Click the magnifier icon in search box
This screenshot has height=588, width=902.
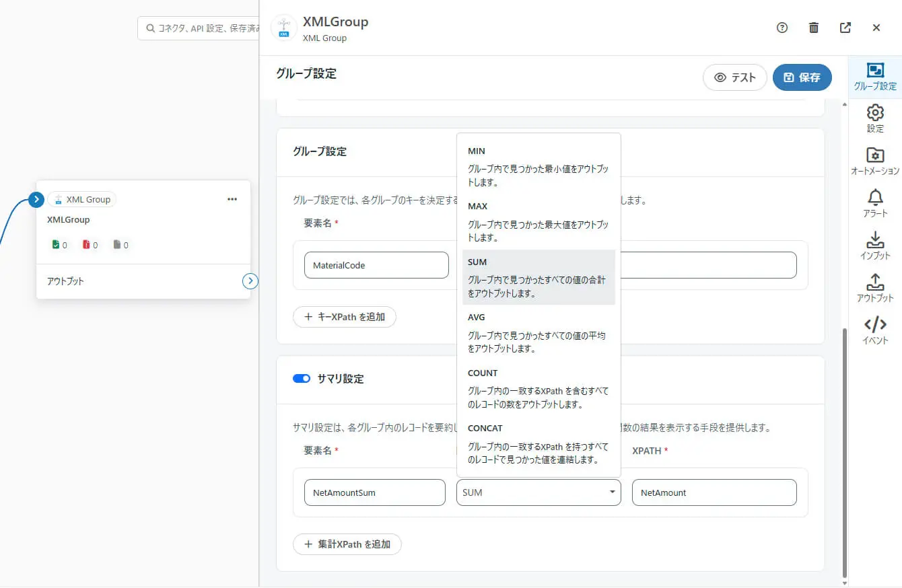click(151, 29)
